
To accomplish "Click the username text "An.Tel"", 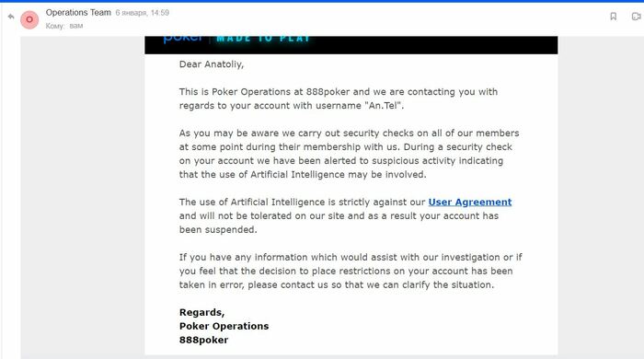I will pyautogui.click(x=383, y=106).
